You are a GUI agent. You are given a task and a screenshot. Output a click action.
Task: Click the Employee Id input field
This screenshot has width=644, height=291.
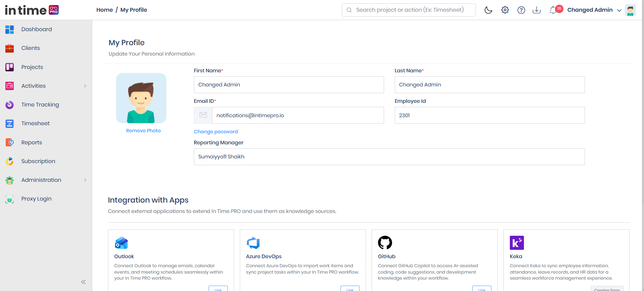click(490, 115)
